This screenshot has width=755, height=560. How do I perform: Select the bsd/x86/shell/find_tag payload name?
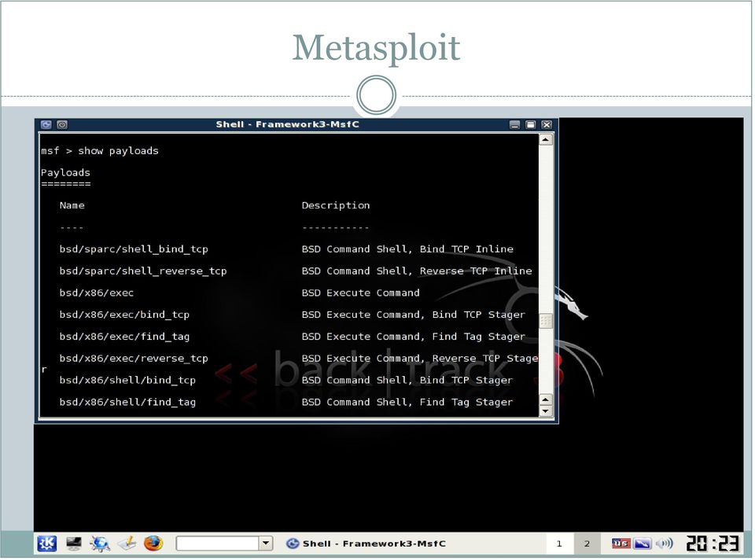127,402
